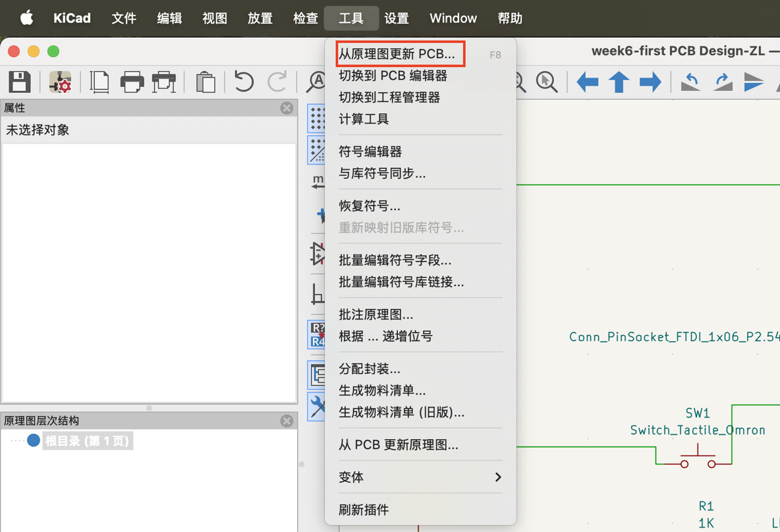Click the Paste clipboard icon
780x532 pixels.
(x=206, y=82)
